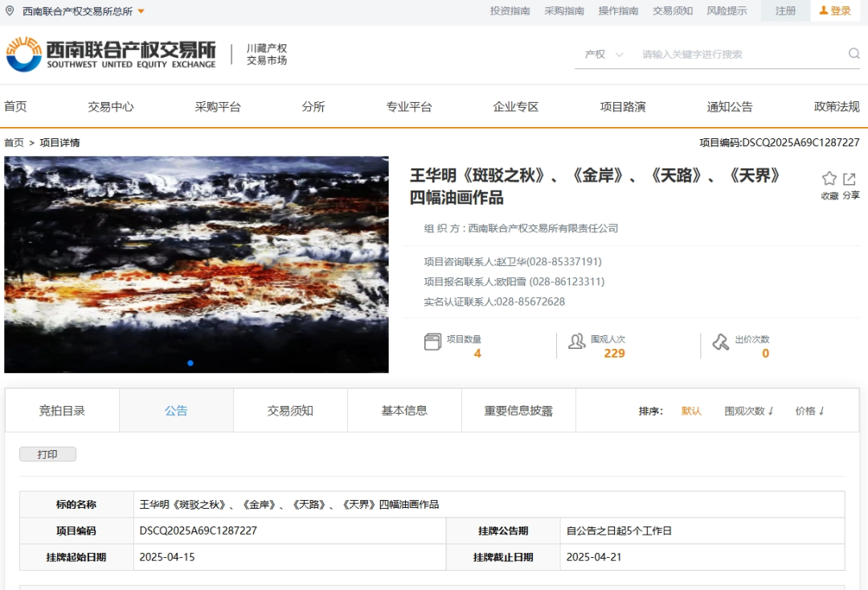Click the Southwest United Equity Exchange logo
Viewport: 868px width, 590px height.
pyautogui.click(x=111, y=54)
